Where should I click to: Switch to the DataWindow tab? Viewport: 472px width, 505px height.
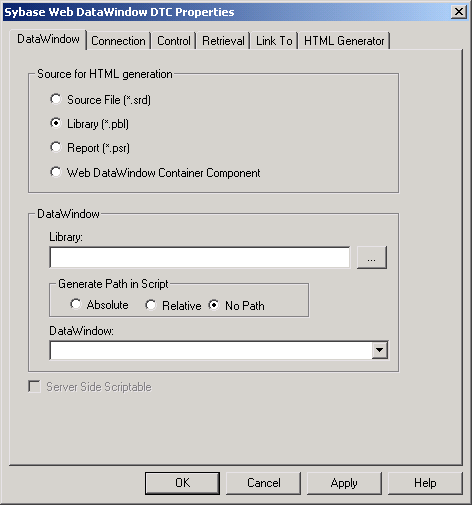point(48,39)
